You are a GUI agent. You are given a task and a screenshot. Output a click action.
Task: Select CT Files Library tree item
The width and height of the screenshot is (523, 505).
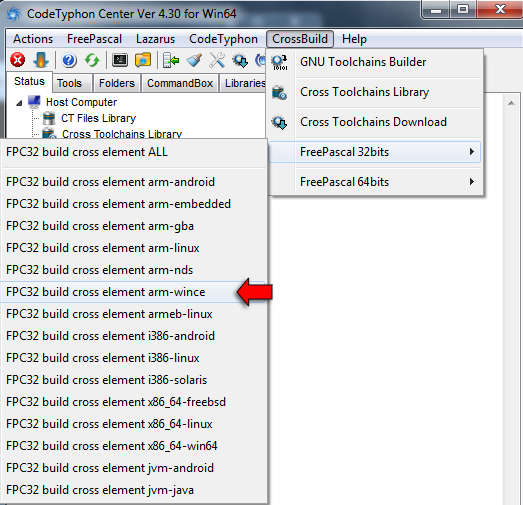tap(98, 118)
